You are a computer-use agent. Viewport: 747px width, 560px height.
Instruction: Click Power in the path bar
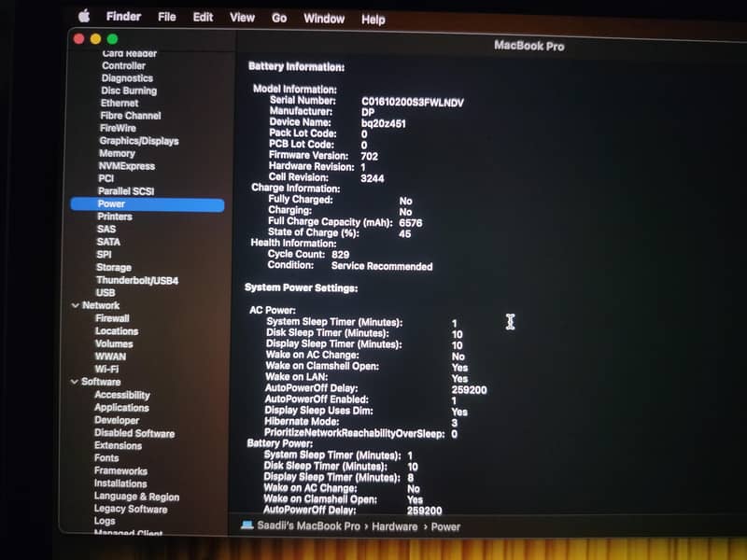coord(445,527)
